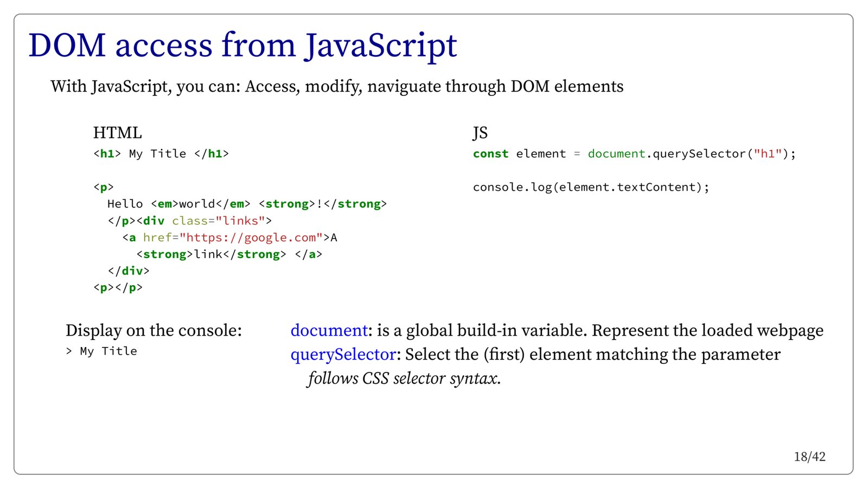Click the "const" keyword in the JS code

pos(490,154)
